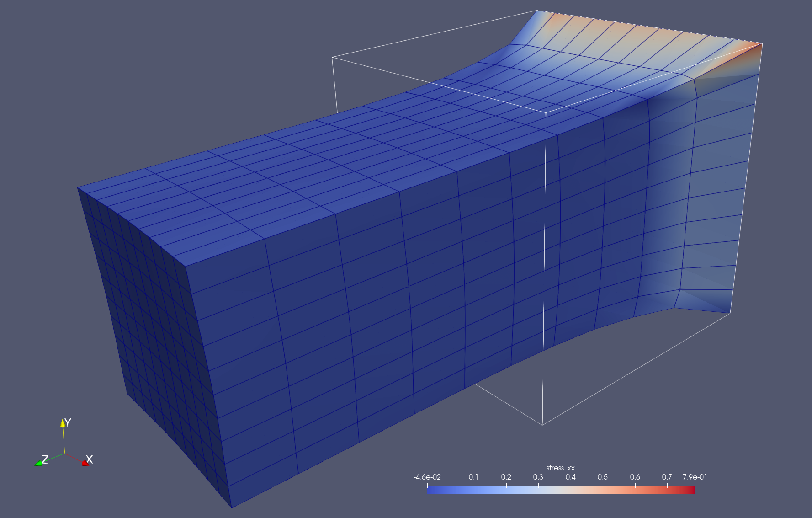Click the dark blue end of color bar
The width and height of the screenshot is (812, 518).
[x=430, y=490]
